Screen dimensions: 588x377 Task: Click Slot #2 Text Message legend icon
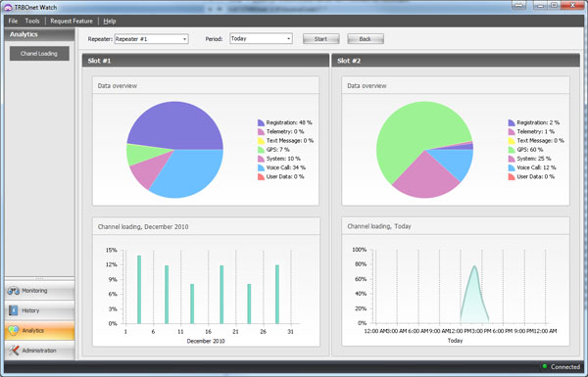point(512,141)
